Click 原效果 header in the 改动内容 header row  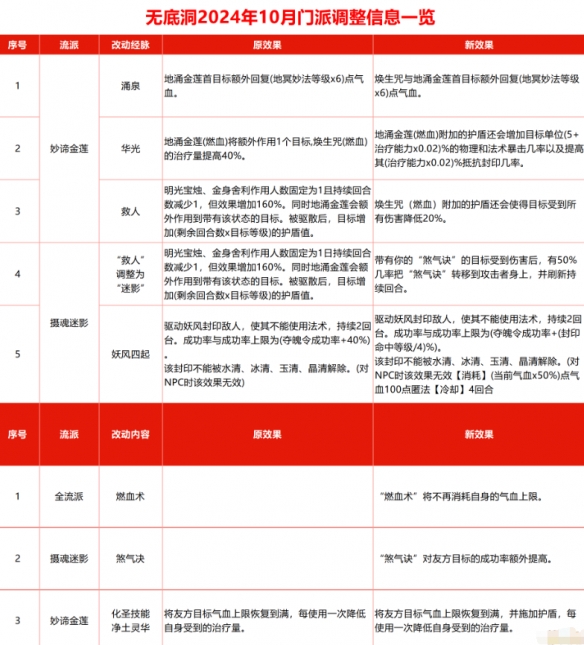click(267, 434)
